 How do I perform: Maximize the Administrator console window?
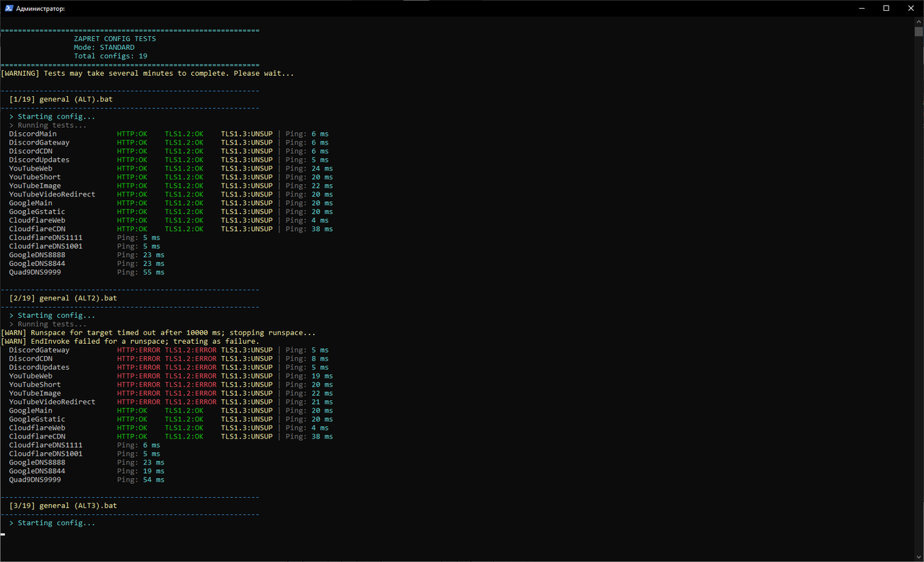coord(886,8)
